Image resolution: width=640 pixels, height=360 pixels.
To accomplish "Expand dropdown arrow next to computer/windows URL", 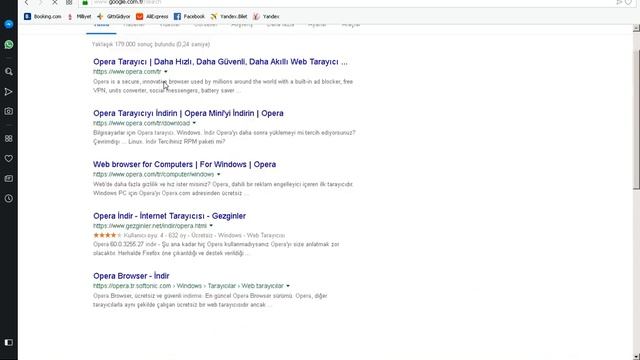I will pos(219,175).
